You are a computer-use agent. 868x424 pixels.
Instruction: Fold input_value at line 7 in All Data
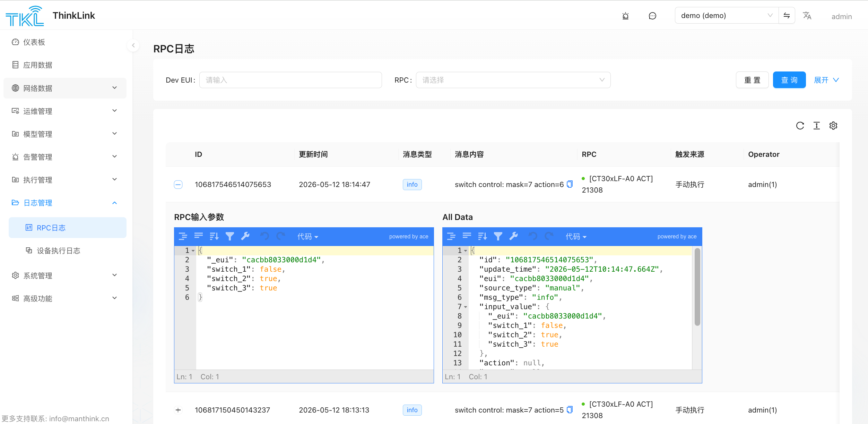coord(466,307)
